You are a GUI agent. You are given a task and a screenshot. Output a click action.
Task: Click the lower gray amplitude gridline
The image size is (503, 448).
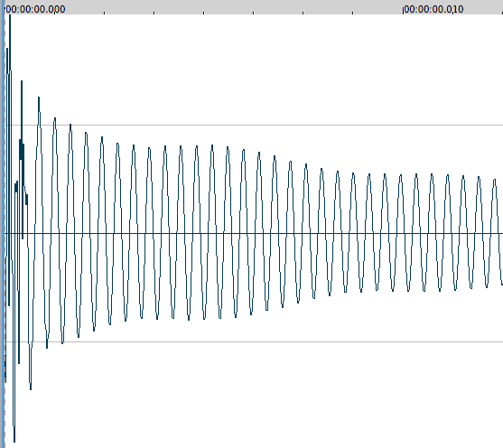(x=254, y=341)
